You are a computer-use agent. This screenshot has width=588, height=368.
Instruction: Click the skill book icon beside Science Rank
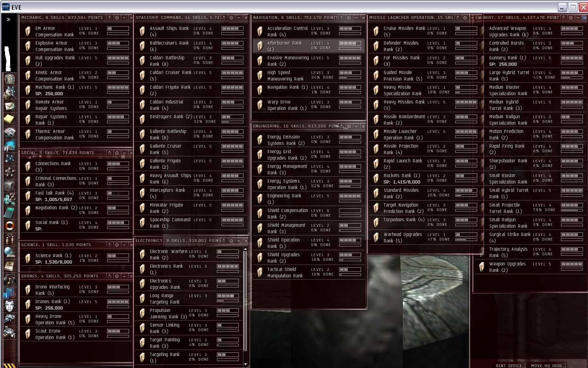(28, 259)
